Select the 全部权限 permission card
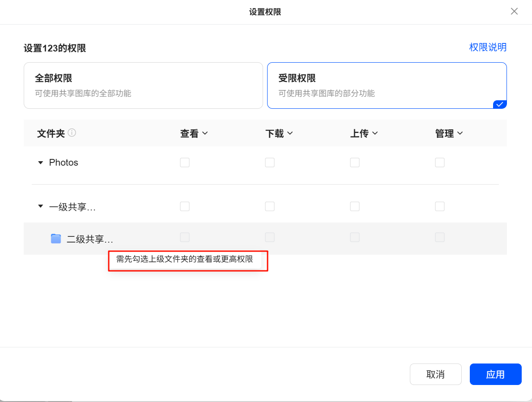Image resolution: width=532 pixels, height=402 pixels. coord(143,85)
